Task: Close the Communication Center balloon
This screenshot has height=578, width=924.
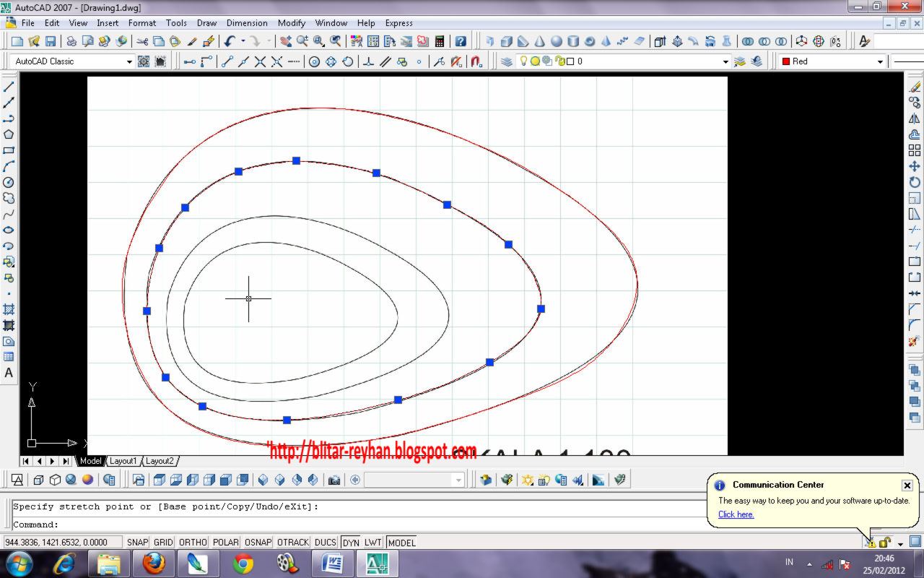Action: point(907,486)
